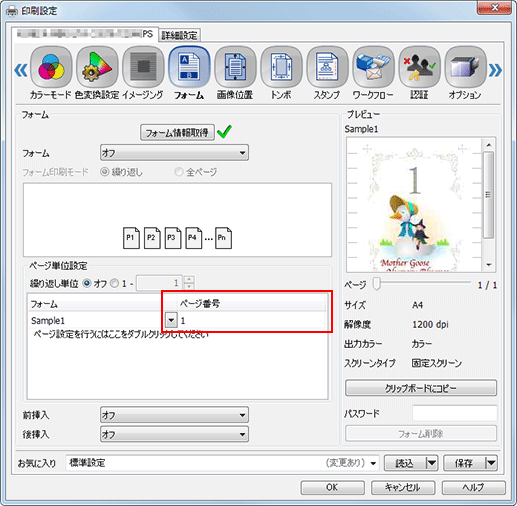Click the preview vertical scrollbar thumb
517x506 pixels.
pos(489,195)
